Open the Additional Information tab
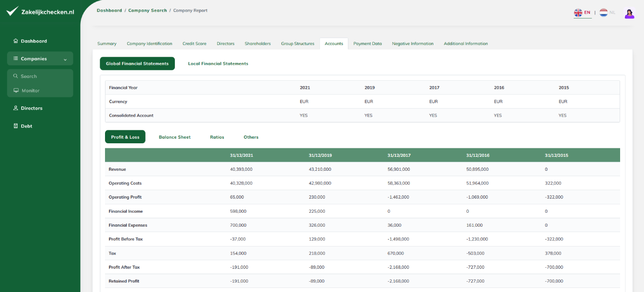 [466, 44]
